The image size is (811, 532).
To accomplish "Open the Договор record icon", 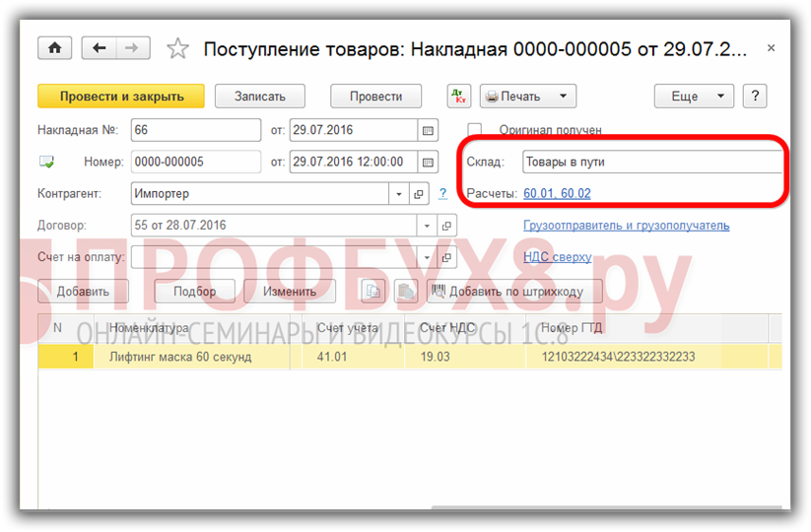I will pyautogui.click(x=447, y=226).
